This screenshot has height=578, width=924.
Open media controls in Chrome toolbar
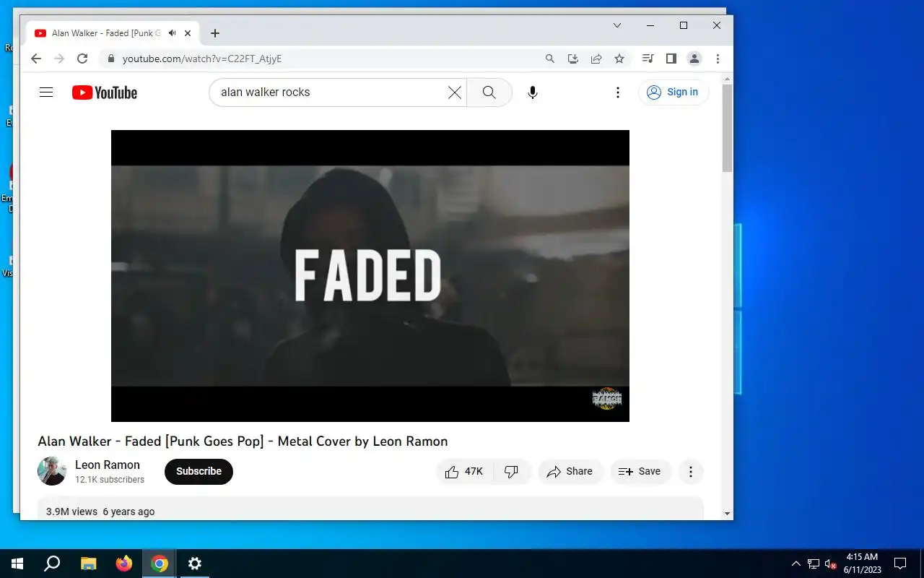(x=648, y=59)
